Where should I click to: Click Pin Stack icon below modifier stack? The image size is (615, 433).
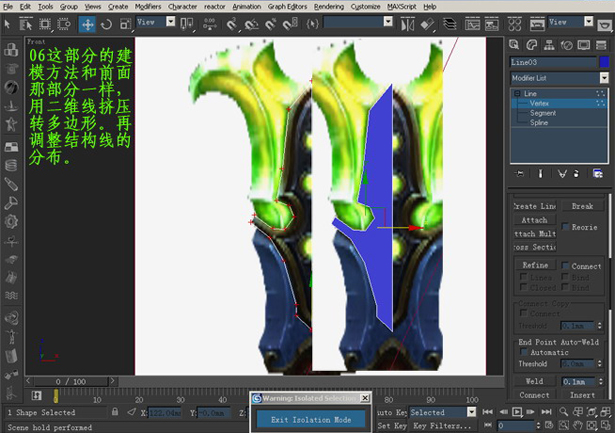[x=520, y=173]
